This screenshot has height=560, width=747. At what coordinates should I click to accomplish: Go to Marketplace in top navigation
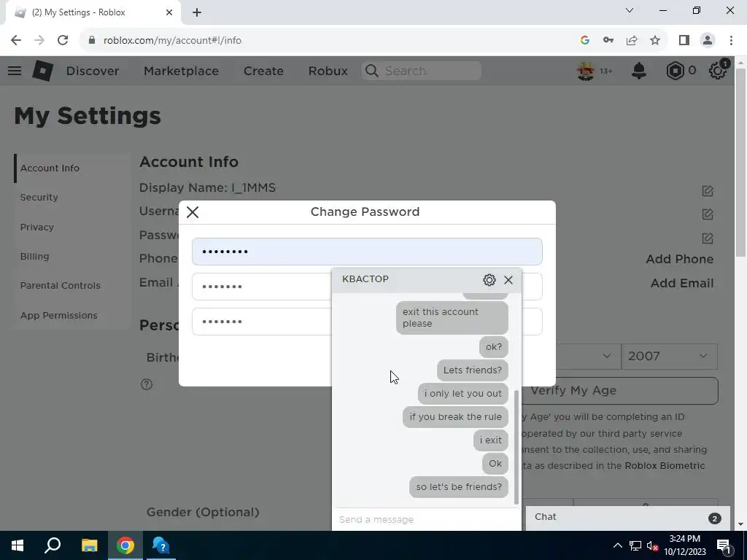pos(181,71)
